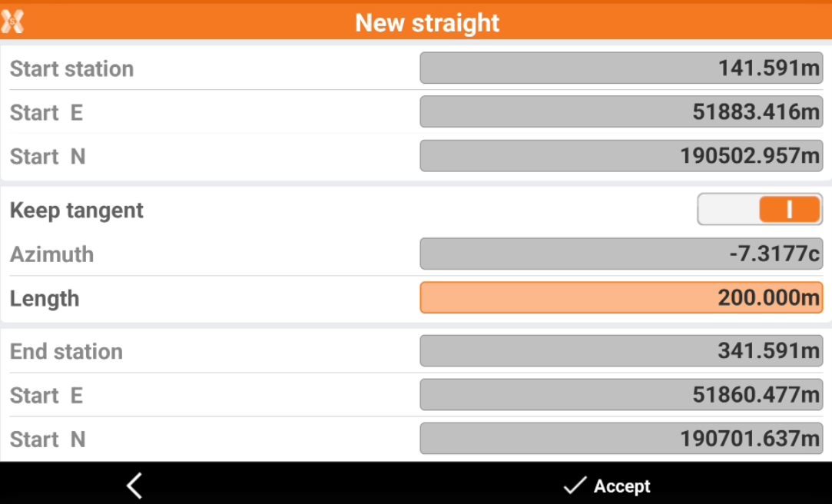Click the Start E value 51883.416m
The image size is (832, 504).
tap(621, 112)
